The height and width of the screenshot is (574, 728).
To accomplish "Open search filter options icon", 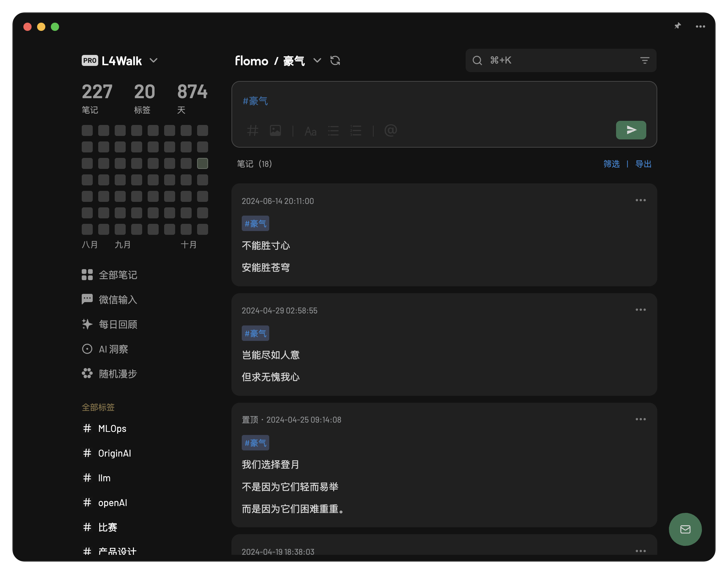I will tap(645, 61).
